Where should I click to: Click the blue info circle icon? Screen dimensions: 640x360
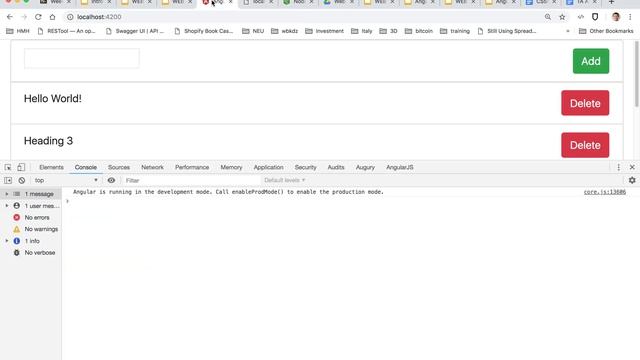pyautogui.click(x=17, y=241)
